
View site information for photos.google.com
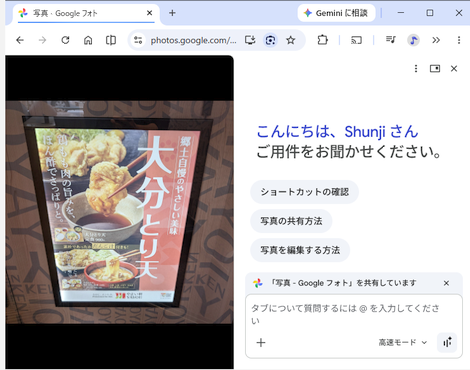(138, 40)
